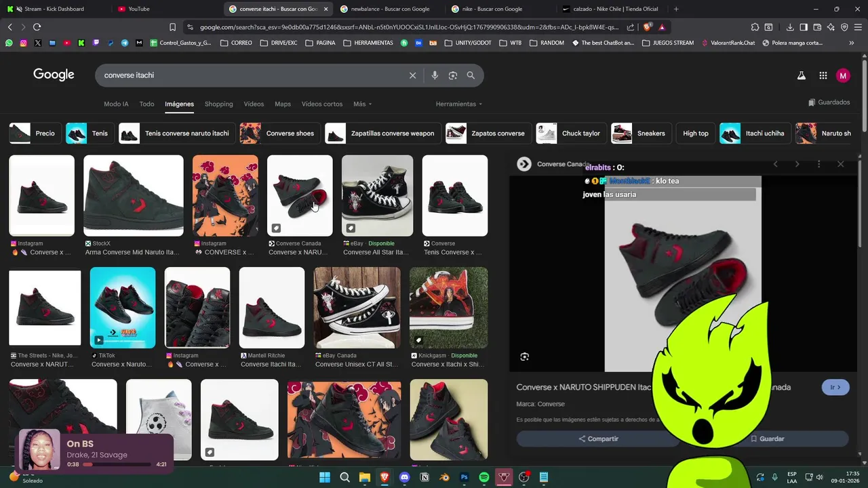Start voice search with microphone icon
The height and width of the screenshot is (488, 868).
click(x=435, y=75)
